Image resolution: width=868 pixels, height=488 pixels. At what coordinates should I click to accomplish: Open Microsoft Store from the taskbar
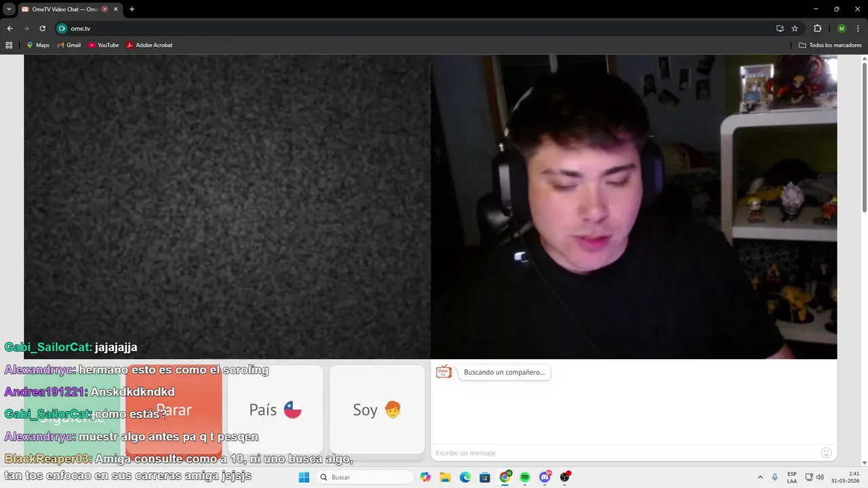[x=485, y=477]
